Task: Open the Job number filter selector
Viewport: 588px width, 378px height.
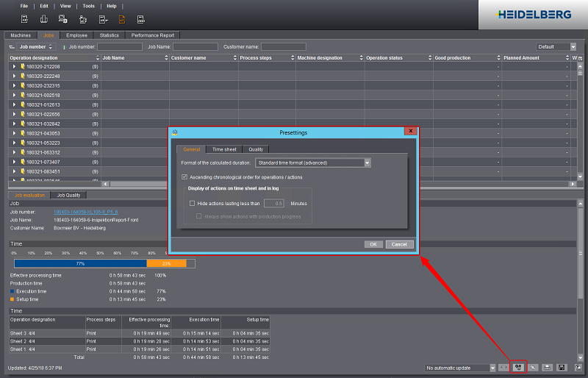Action: 37,47
